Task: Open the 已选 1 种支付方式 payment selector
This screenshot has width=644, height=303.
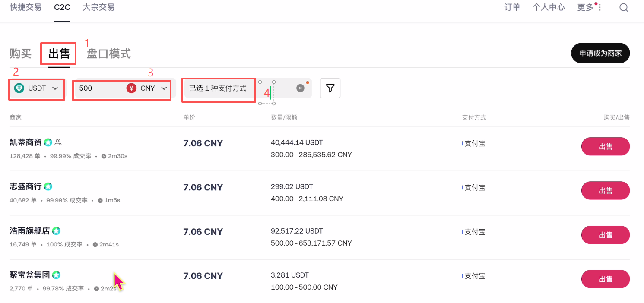Action: point(218,88)
